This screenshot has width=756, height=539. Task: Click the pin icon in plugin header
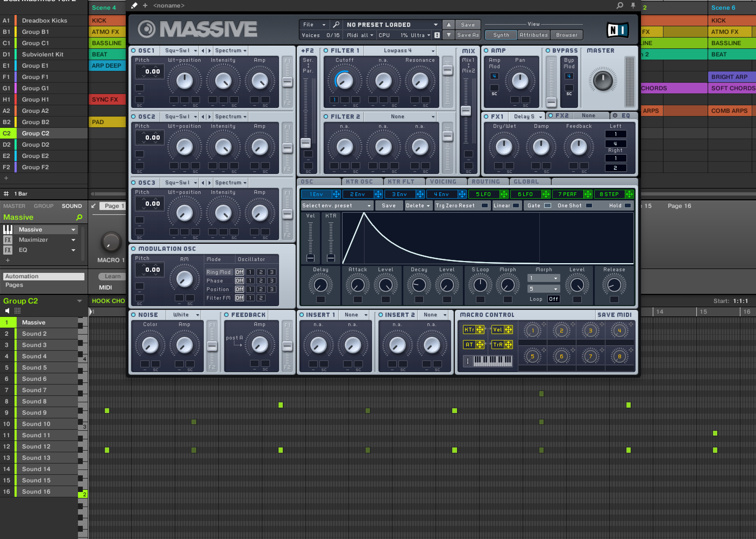tap(633, 5)
